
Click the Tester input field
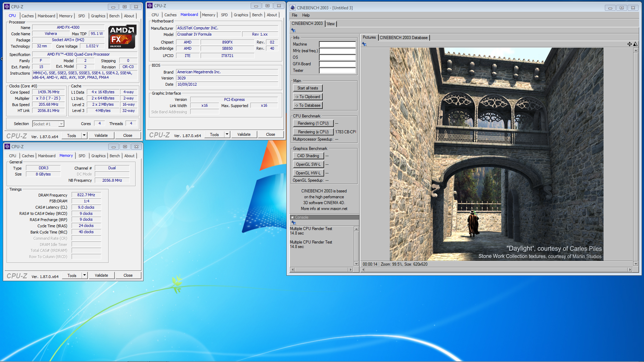click(337, 70)
